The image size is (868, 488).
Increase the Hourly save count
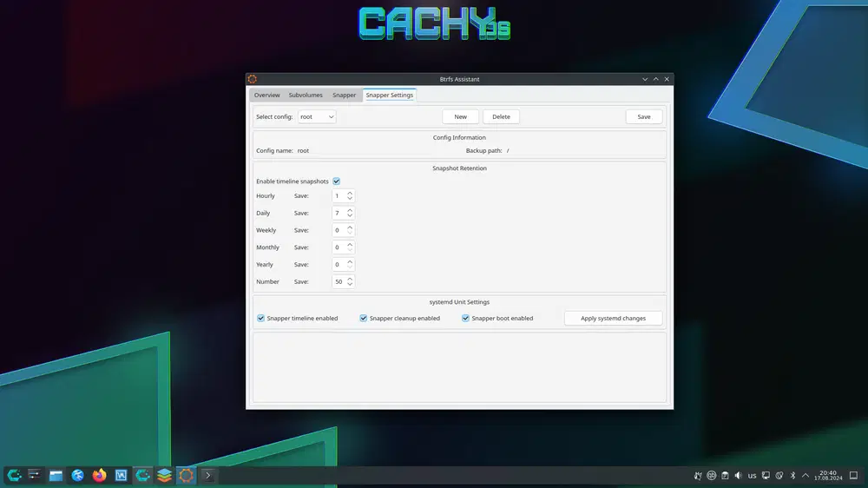(350, 194)
